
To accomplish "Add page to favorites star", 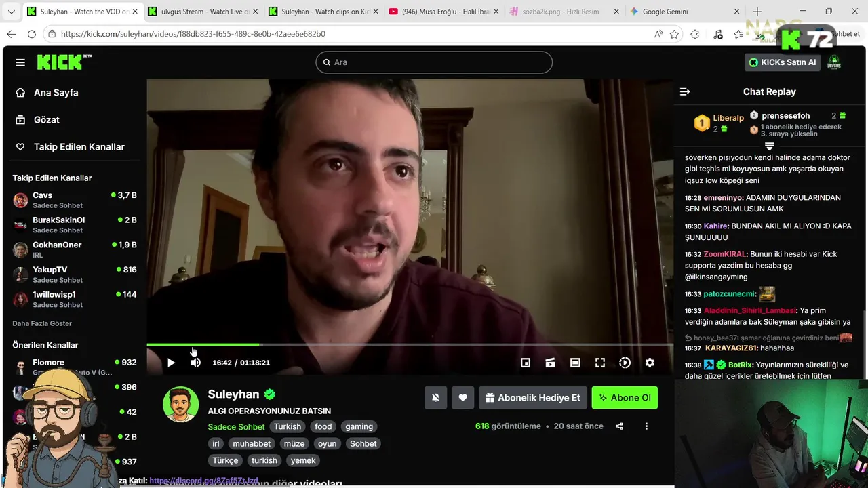I will 674,34.
